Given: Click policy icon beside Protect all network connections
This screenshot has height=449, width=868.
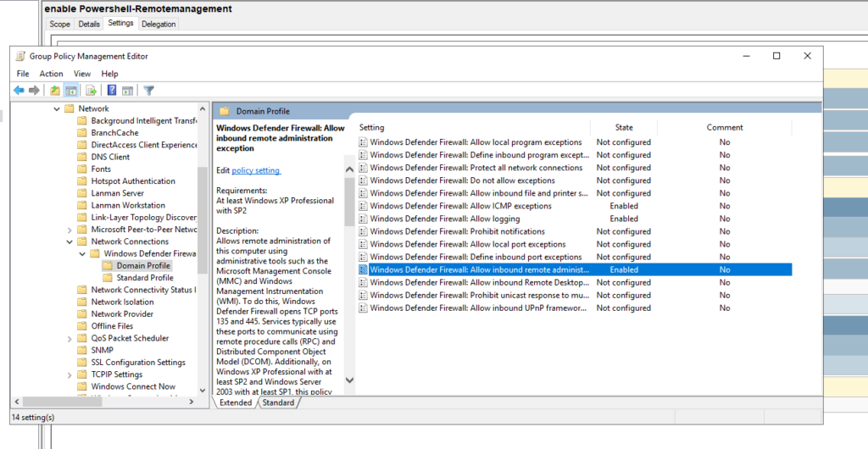Looking at the screenshot, I should (363, 168).
